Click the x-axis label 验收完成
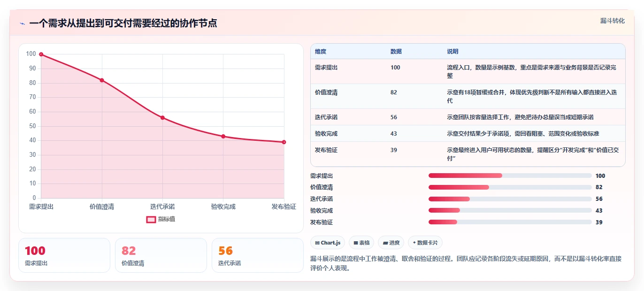The height and width of the screenshot is (291, 644). coord(223,207)
